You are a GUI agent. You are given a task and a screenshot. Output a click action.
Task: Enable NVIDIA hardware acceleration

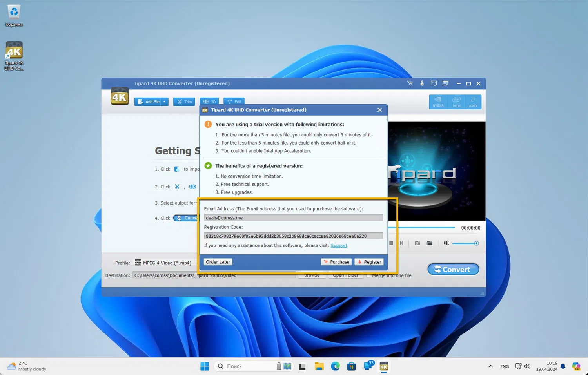coord(438,101)
